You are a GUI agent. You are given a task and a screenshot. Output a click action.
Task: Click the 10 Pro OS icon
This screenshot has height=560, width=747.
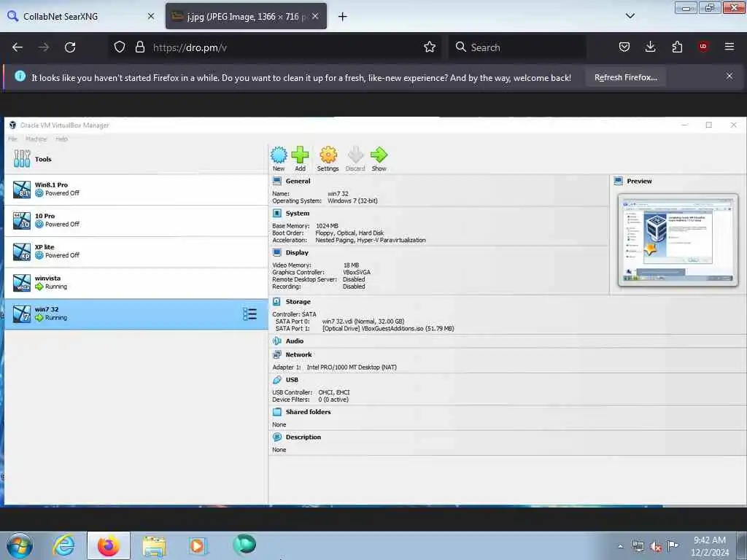(21, 220)
